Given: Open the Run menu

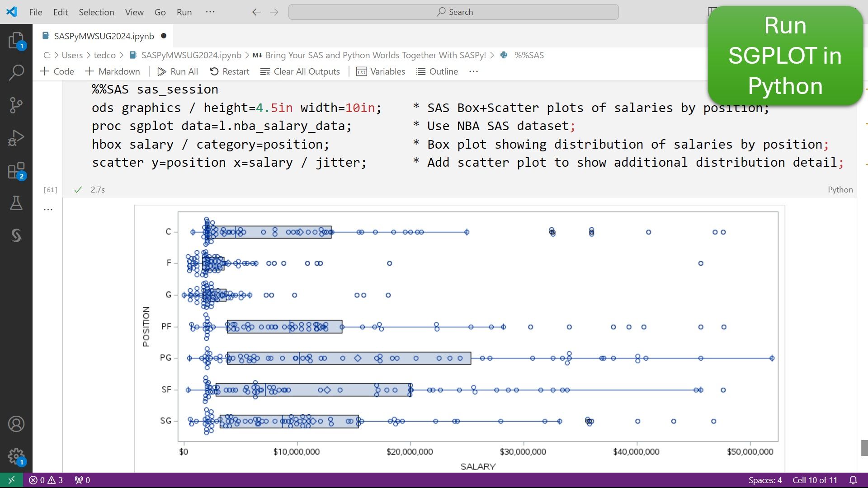Looking at the screenshot, I should point(184,12).
